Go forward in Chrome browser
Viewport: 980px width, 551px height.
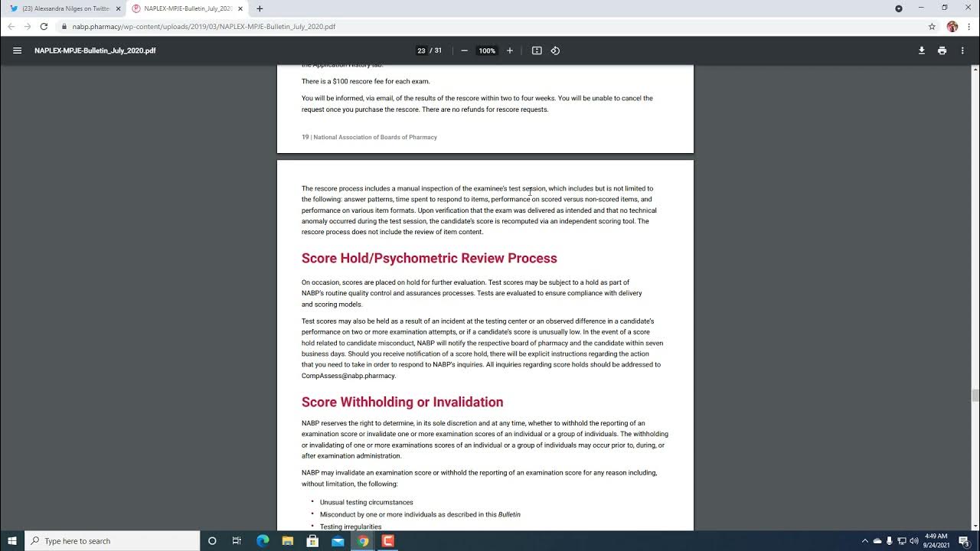(28, 26)
